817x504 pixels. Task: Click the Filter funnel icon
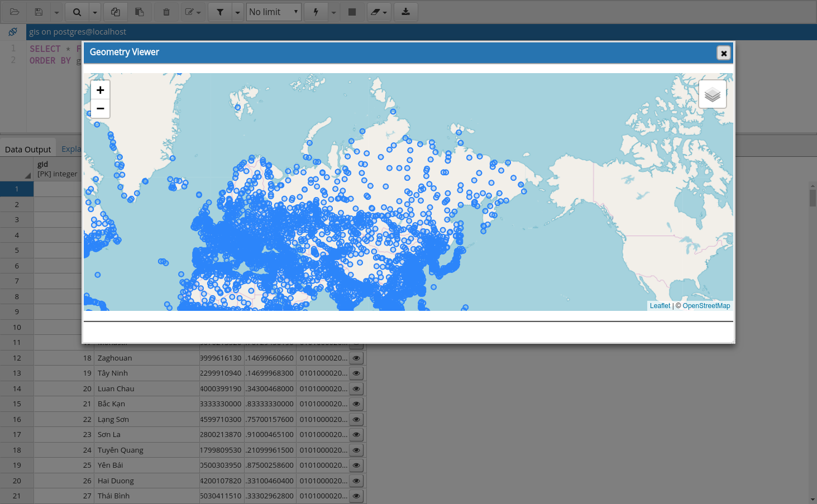(x=220, y=12)
